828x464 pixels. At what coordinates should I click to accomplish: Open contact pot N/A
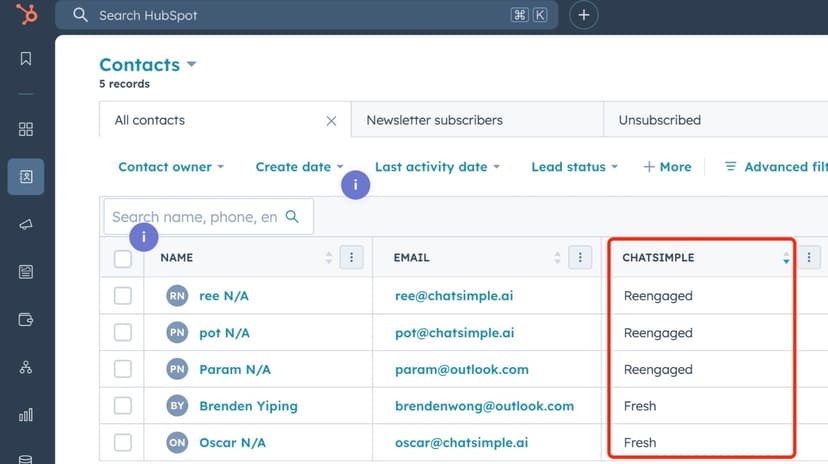tap(224, 333)
